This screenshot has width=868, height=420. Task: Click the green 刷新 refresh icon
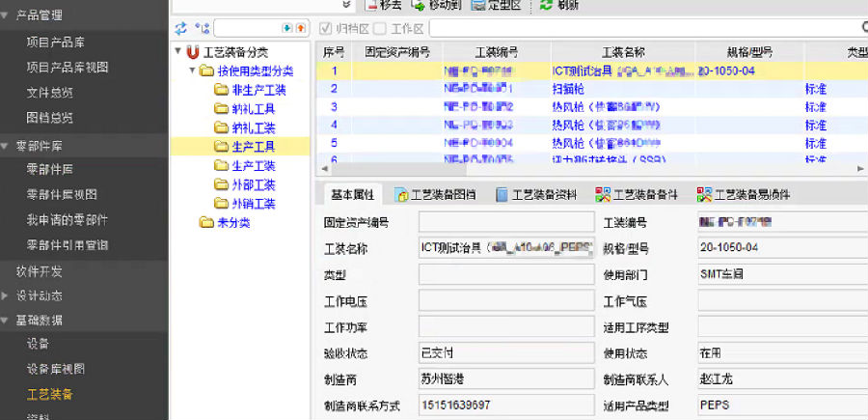click(x=546, y=5)
